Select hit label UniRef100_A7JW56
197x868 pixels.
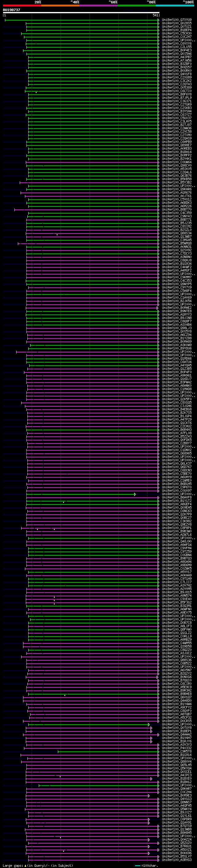(x=177, y=61)
